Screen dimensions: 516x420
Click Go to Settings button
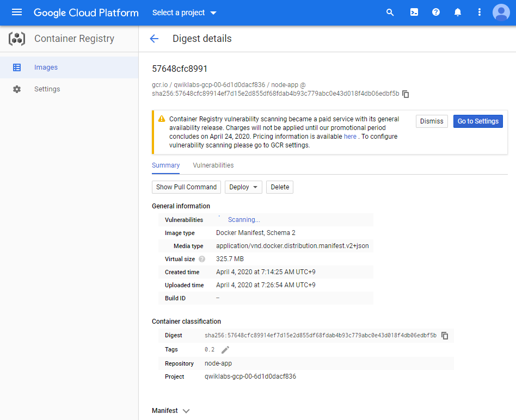pyautogui.click(x=478, y=121)
